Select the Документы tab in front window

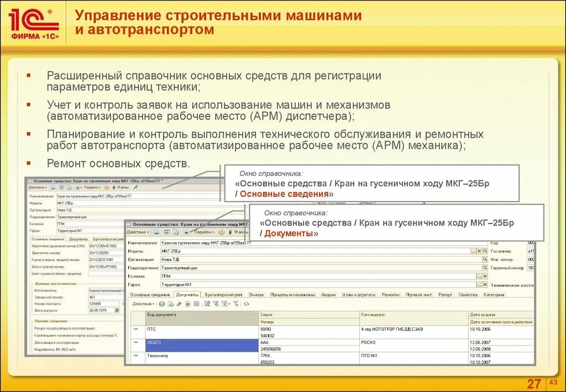click(x=187, y=295)
